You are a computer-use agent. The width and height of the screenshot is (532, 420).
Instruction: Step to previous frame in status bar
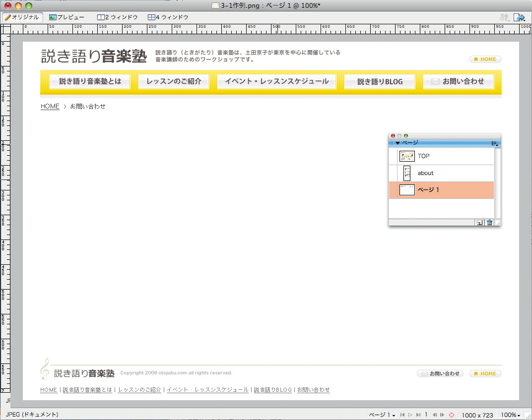coord(435,415)
